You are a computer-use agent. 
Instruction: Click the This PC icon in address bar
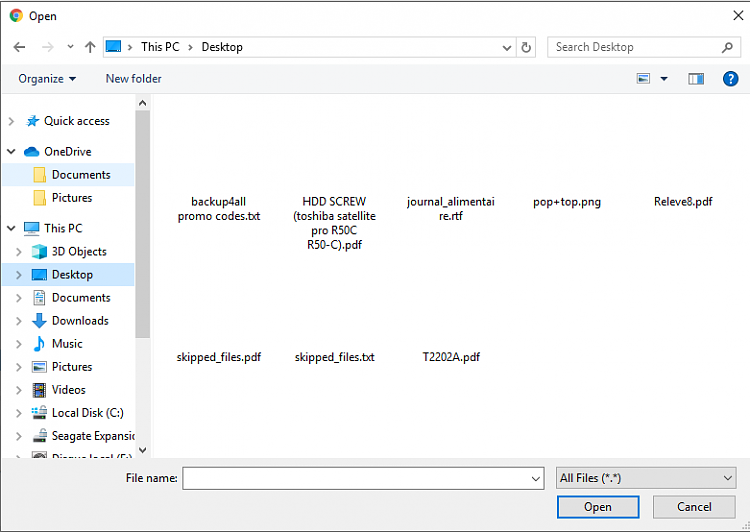113,46
